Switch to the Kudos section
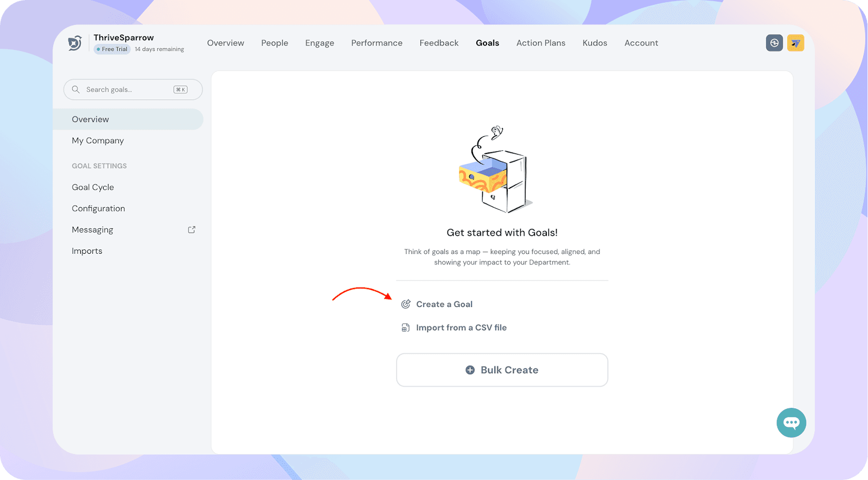 click(x=595, y=43)
